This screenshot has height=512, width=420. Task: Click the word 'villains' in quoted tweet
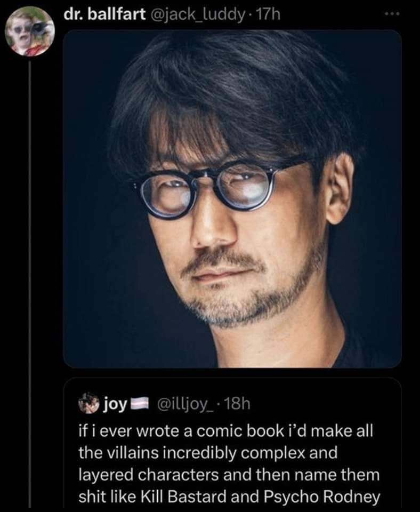(118, 452)
